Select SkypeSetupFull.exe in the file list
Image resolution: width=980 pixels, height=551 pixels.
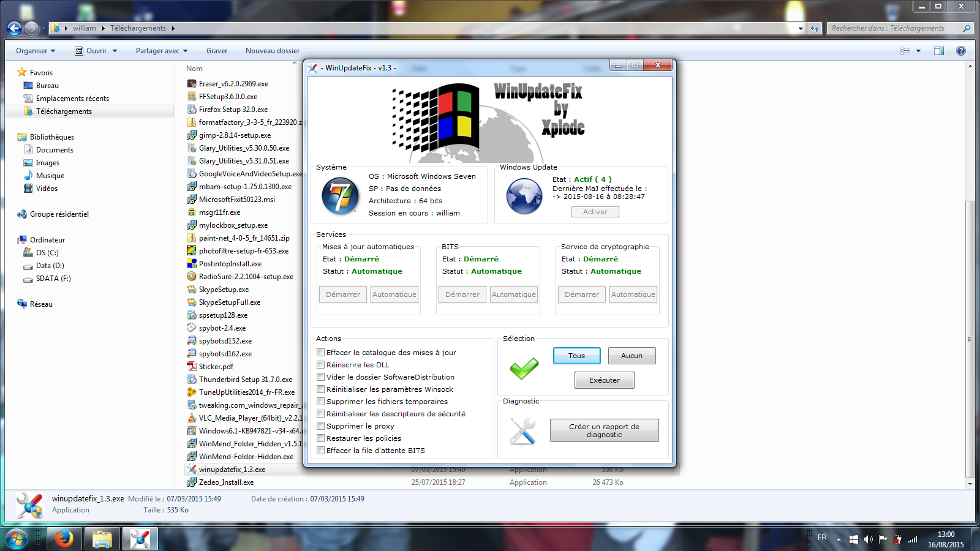click(x=230, y=302)
